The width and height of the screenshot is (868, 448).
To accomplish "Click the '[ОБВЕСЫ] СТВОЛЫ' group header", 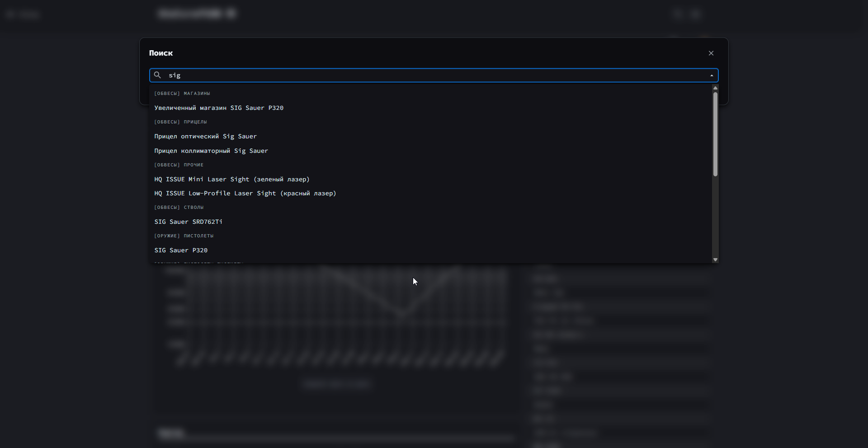I will pos(179,207).
